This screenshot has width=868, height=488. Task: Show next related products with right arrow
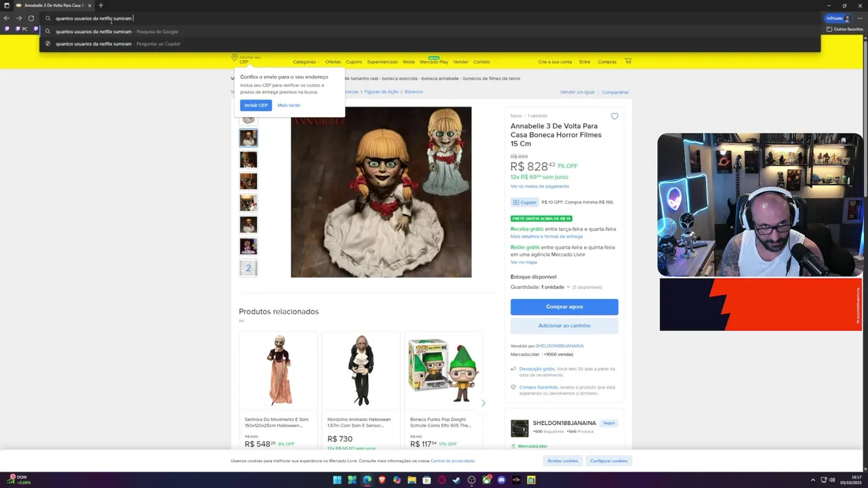click(x=484, y=403)
